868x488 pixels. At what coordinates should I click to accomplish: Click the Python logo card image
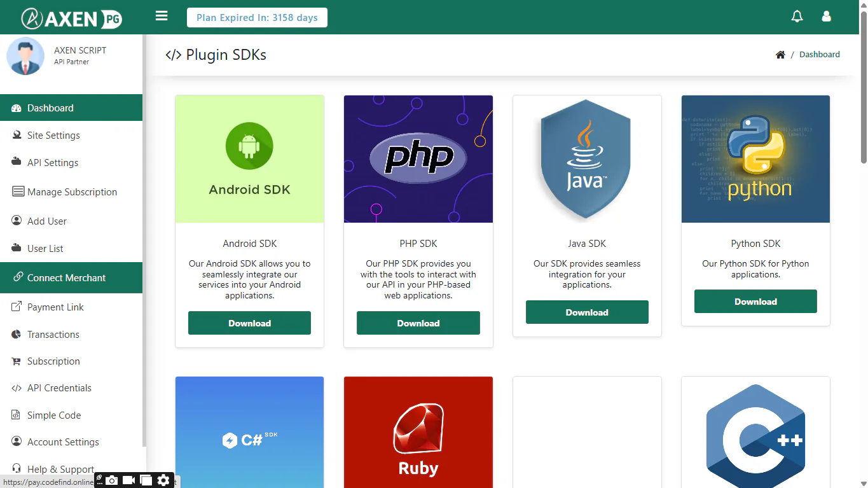click(x=755, y=159)
